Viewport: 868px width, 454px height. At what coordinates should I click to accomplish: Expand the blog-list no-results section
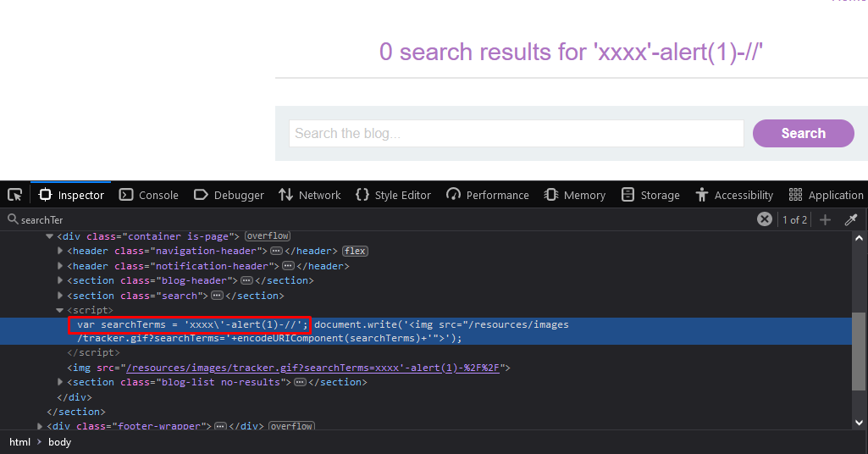click(x=60, y=382)
